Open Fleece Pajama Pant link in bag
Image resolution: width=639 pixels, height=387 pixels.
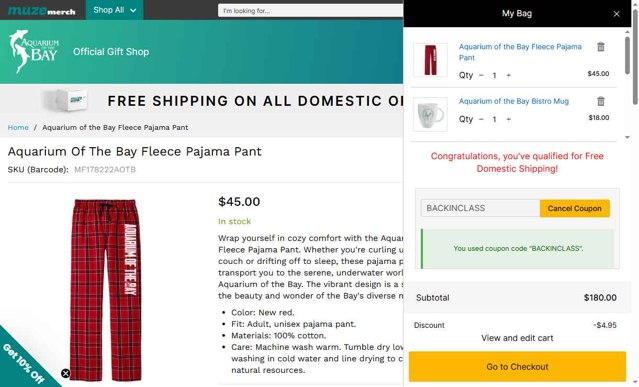520,52
